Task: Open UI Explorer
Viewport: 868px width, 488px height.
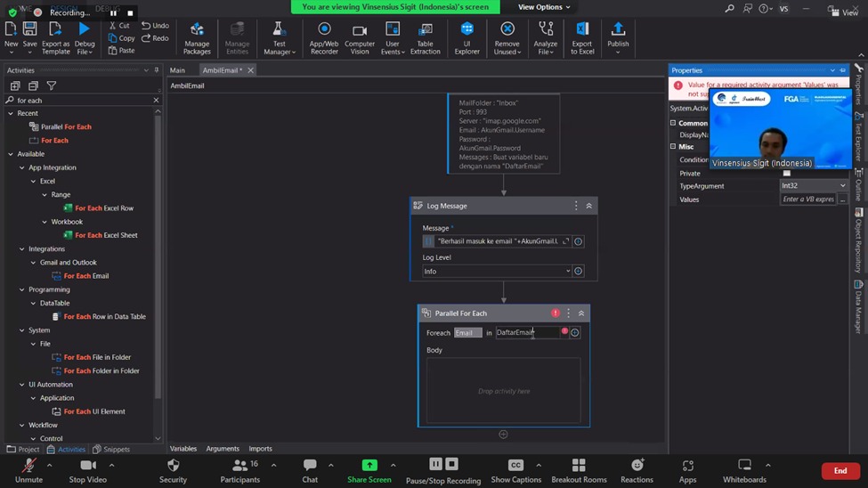Action: (x=466, y=37)
